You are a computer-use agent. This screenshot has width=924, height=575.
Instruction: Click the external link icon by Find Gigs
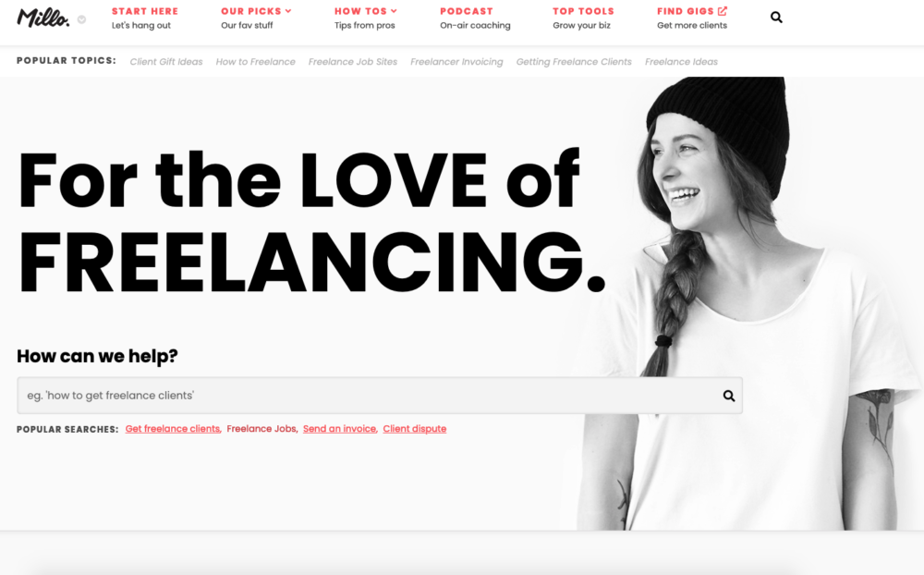723,10
